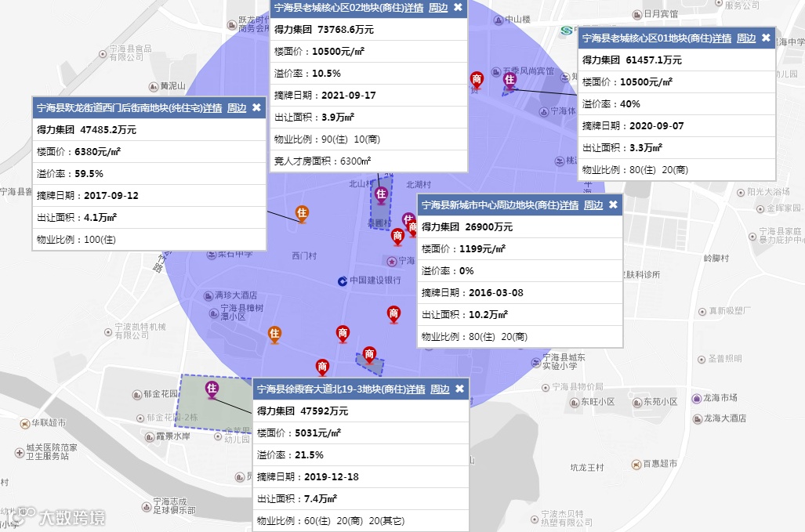This screenshot has height=532, width=805.
Task: Close the 徐霞客大道北19-3地块 popup
Action: tap(459, 389)
